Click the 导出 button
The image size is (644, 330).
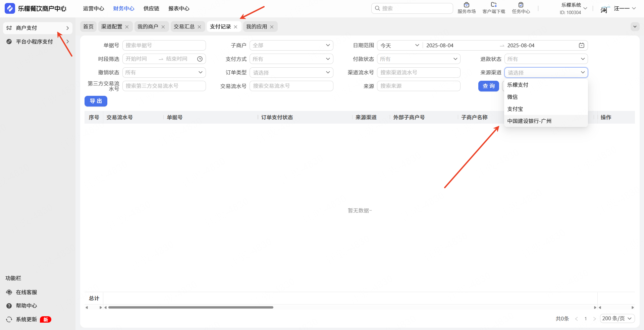tap(96, 101)
